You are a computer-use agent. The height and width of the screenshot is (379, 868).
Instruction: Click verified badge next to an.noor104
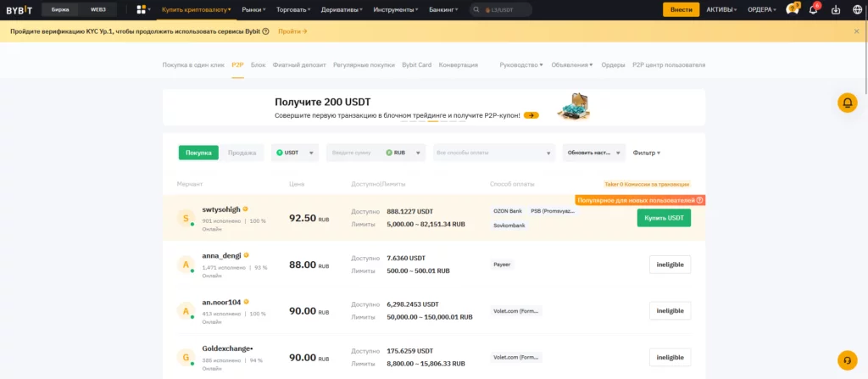click(x=246, y=302)
